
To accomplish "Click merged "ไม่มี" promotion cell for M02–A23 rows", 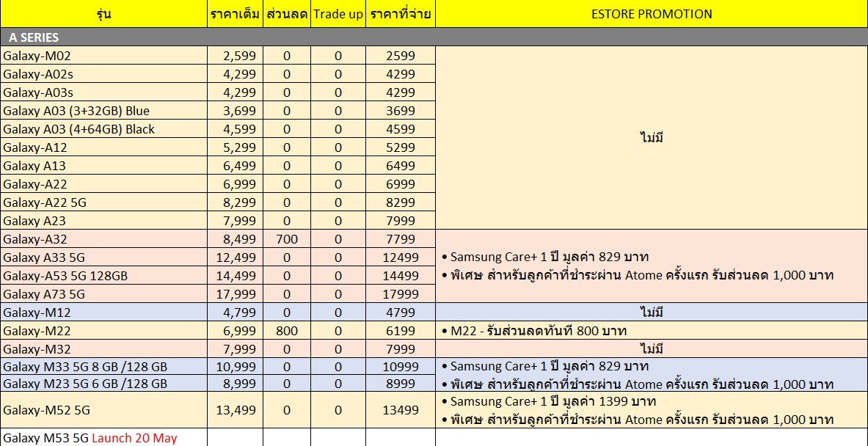I will pos(652,138).
